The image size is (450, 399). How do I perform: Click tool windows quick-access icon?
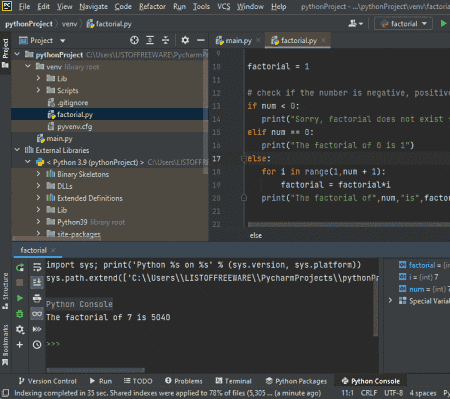pos(5,393)
